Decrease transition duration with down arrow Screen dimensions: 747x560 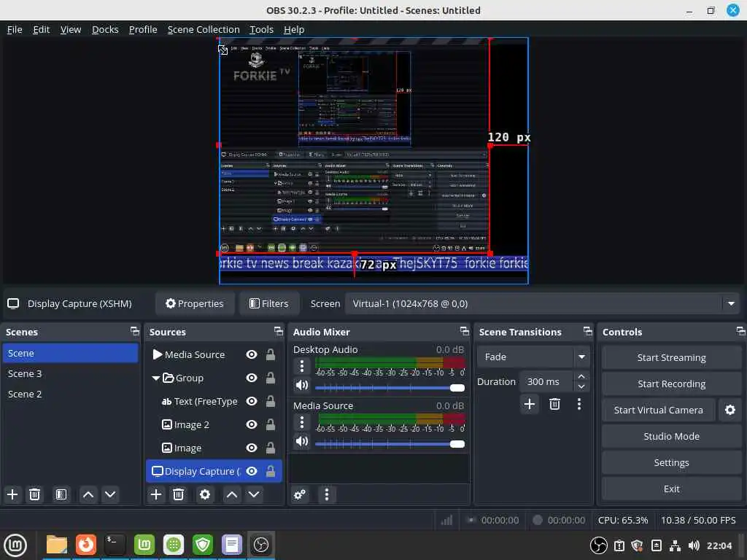pos(581,386)
